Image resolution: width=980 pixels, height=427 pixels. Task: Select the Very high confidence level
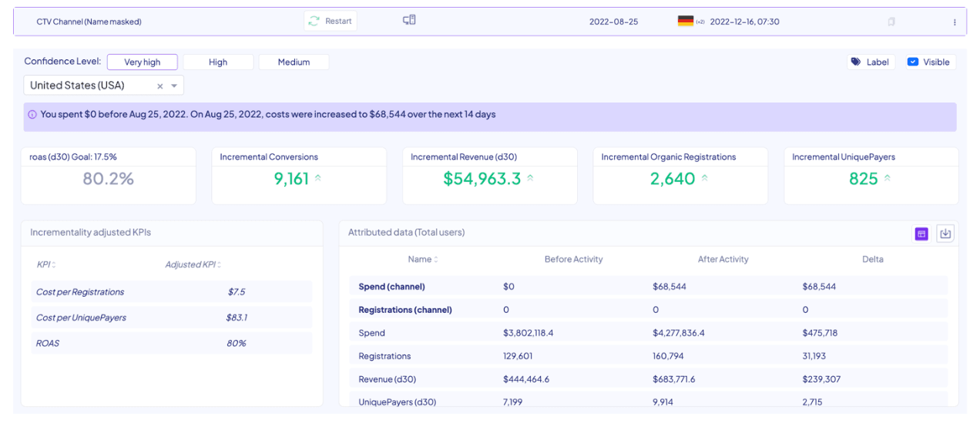click(143, 62)
